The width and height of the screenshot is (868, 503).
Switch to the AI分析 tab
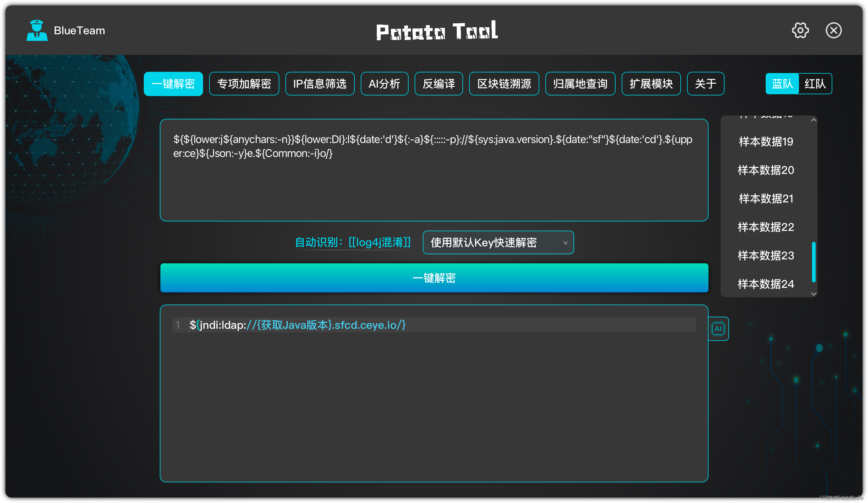(384, 84)
